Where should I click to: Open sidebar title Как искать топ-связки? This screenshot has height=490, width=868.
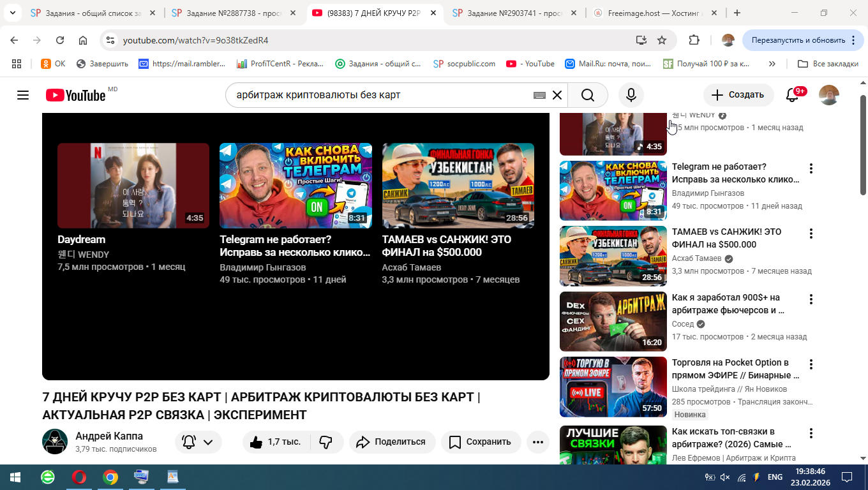(x=731, y=438)
